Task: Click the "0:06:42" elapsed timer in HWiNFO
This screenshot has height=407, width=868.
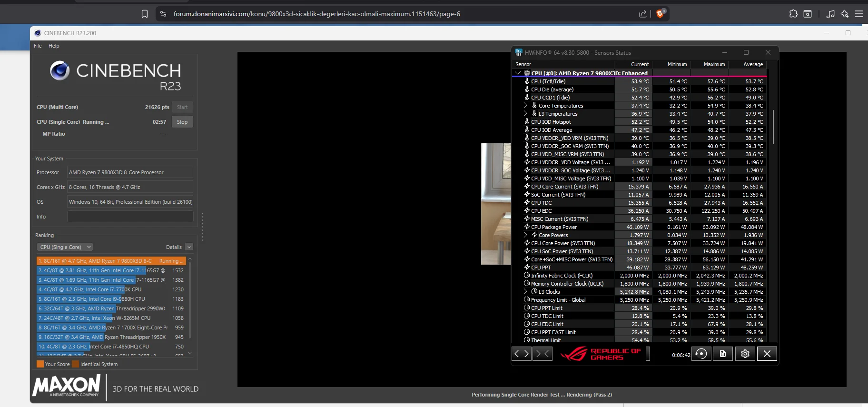Action: click(681, 355)
